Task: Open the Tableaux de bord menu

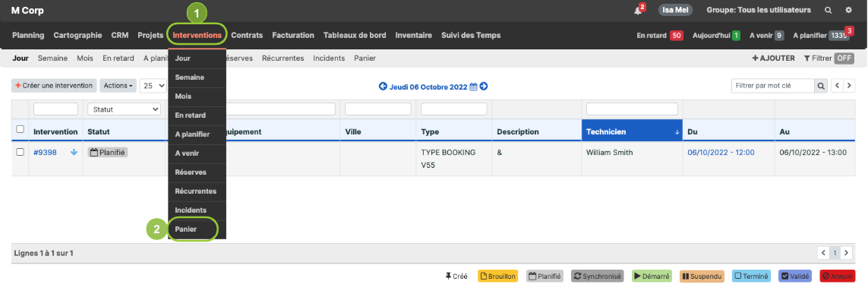Action: coord(355,35)
